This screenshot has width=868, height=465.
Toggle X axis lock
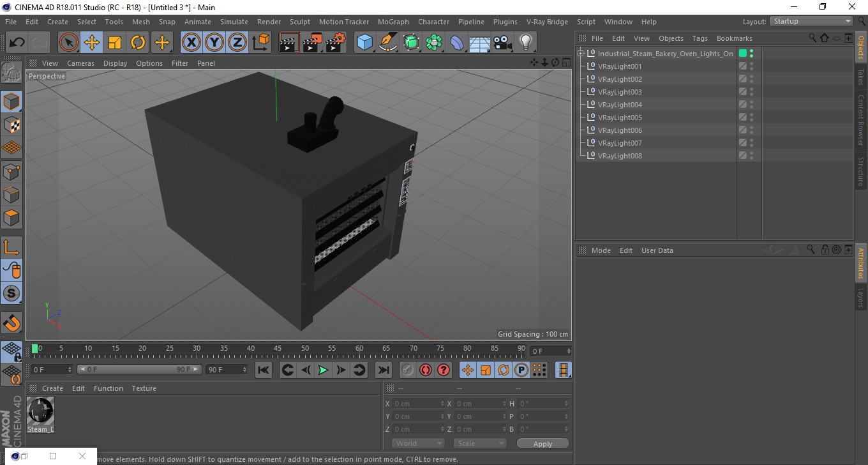click(191, 43)
